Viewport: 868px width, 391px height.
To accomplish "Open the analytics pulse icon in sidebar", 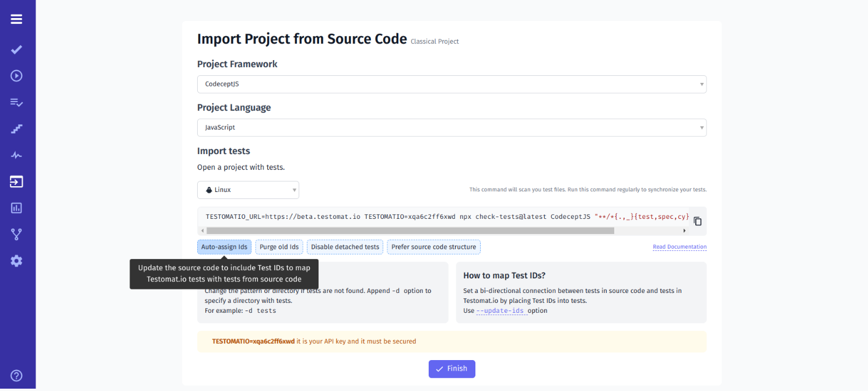I will pos(16,155).
